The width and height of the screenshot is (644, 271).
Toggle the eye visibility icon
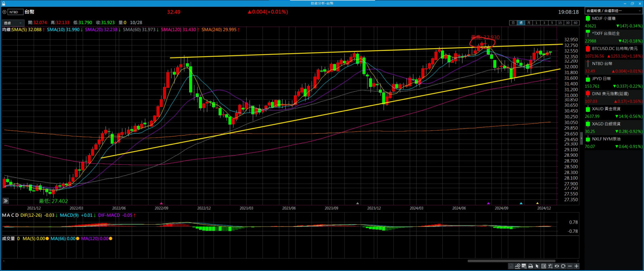[557, 266]
